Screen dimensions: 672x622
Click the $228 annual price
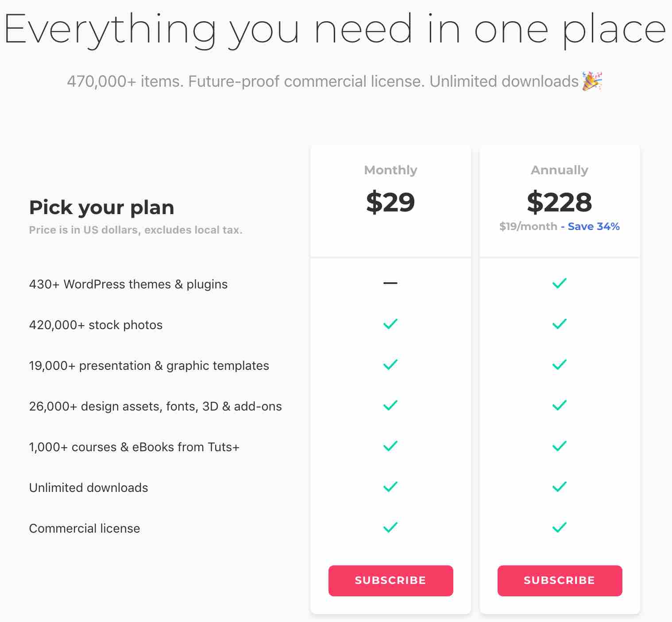pyautogui.click(x=560, y=202)
